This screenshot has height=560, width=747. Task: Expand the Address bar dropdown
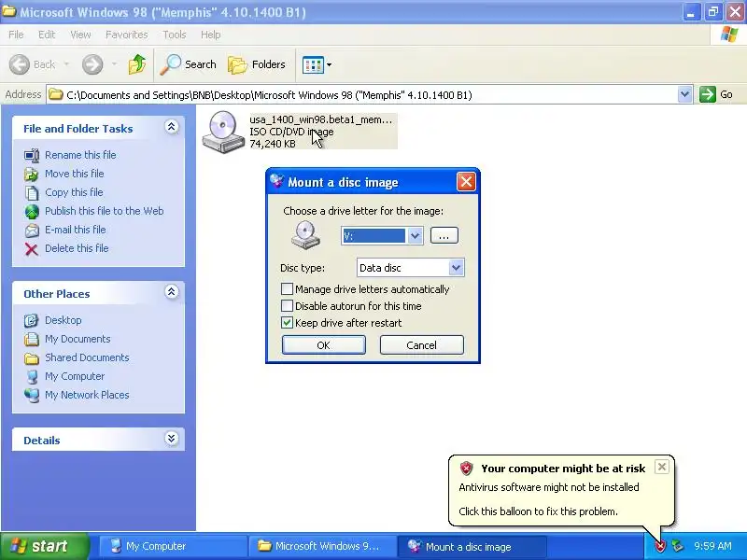[x=684, y=94]
